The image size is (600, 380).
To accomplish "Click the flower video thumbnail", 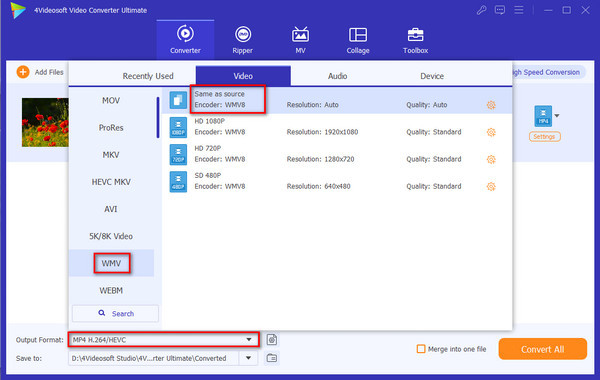I will pyautogui.click(x=45, y=122).
